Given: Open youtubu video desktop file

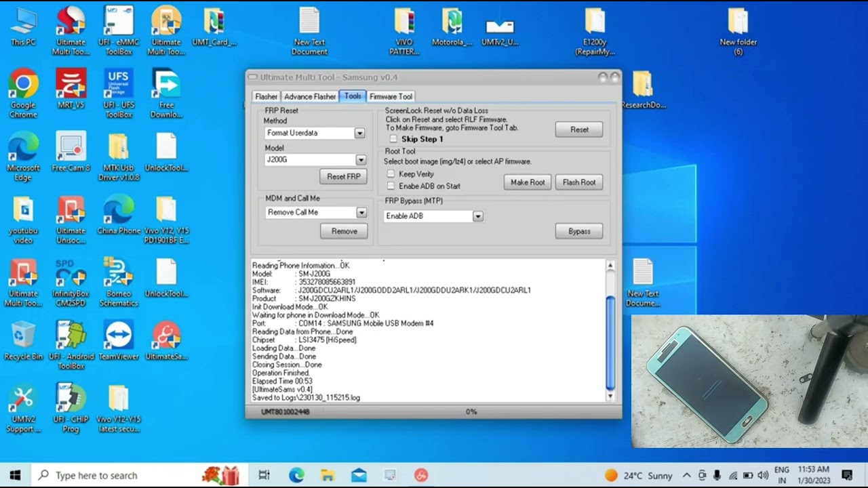Looking at the screenshot, I should [x=23, y=220].
